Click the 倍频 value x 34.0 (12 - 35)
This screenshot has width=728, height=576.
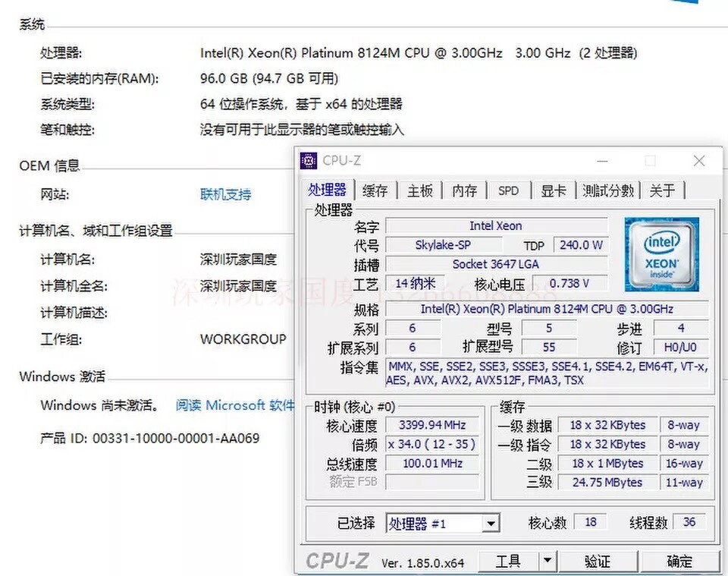click(x=433, y=444)
